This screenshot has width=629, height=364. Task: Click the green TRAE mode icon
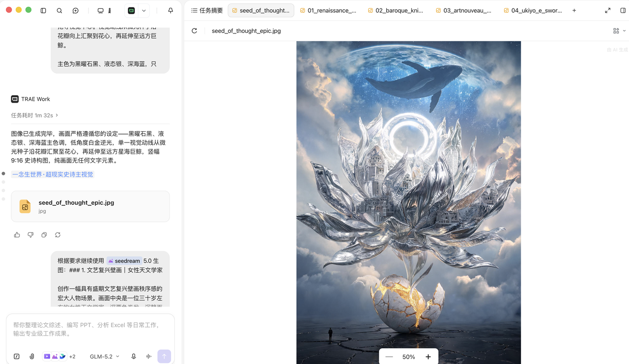(131, 10)
